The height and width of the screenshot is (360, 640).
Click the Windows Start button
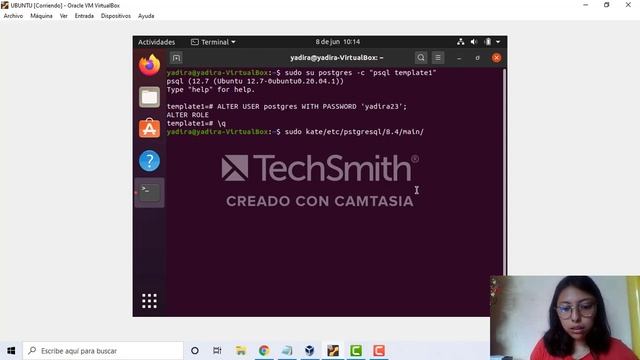click(x=11, y=351)
